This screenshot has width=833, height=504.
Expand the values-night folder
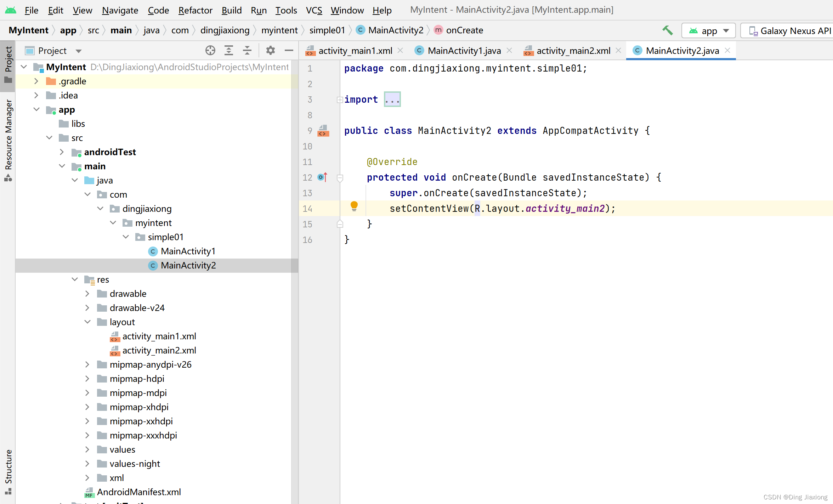(x=87, y=464)
